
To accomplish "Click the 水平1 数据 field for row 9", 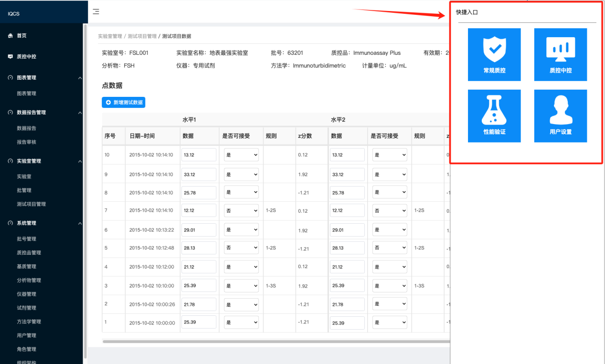I will tap(199, 175).
